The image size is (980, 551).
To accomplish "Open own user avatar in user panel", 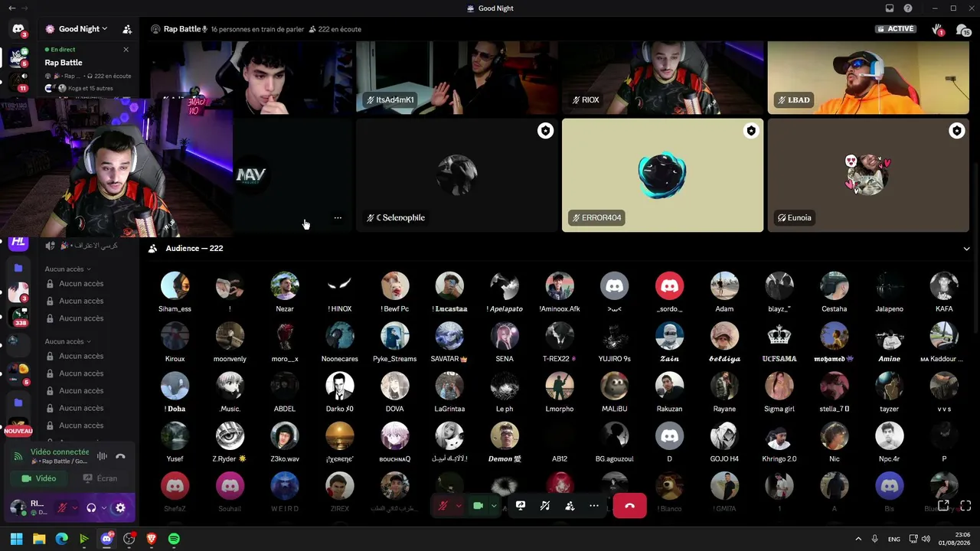I will pos(18,507).
